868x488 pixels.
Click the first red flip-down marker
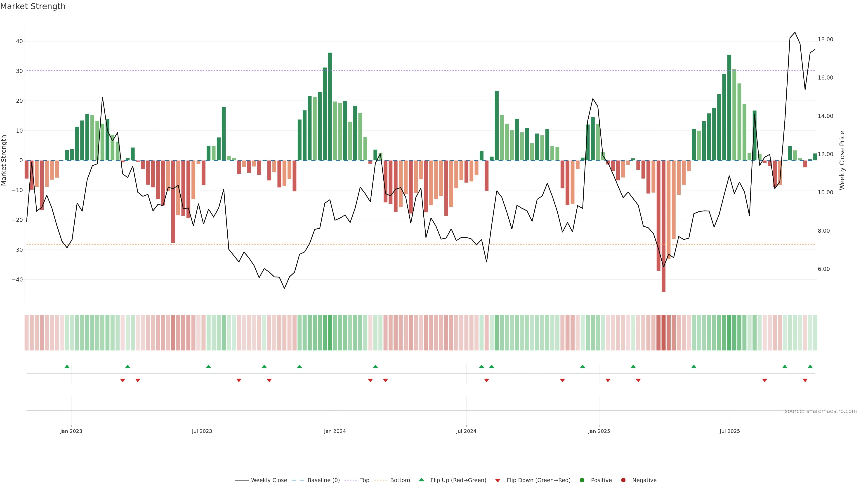pyautogui.click(x=123, y=380)
